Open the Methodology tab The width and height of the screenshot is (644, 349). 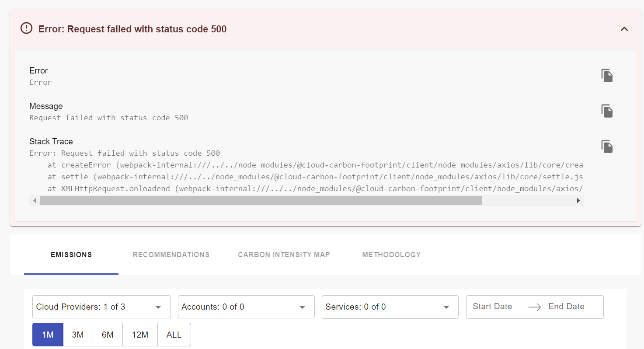tap(391, 254)
